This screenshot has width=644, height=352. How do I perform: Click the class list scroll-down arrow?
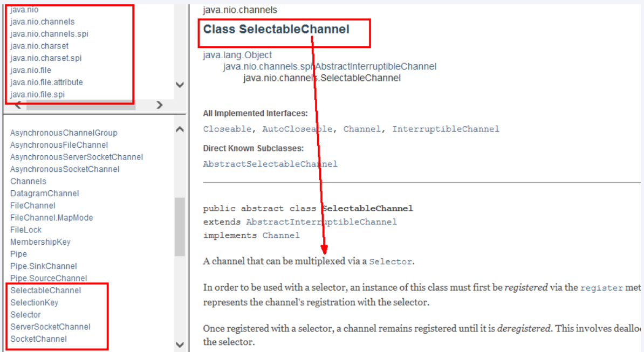180,344
